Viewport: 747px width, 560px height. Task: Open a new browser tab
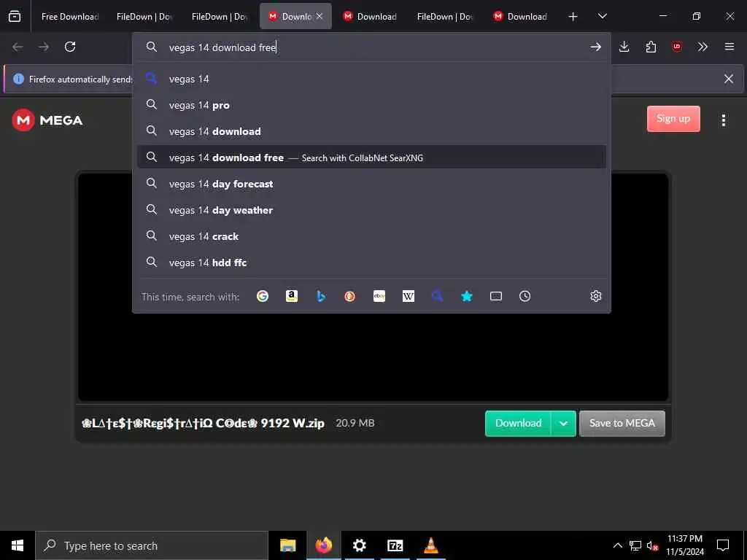tap(573, 17)
